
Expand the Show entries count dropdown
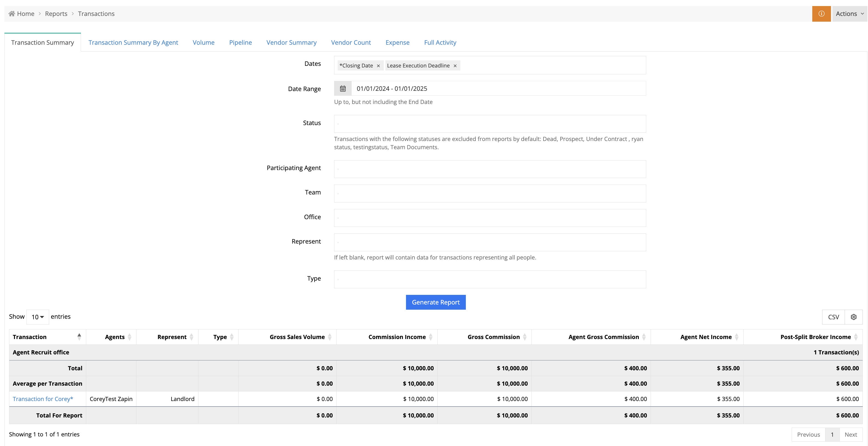pyautogui.click(x=38, y=317)
